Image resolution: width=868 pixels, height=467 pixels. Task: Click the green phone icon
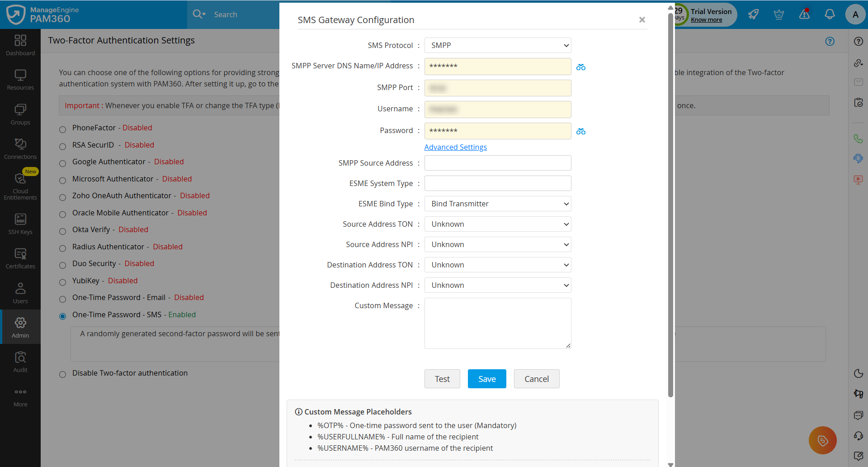point(858,138)
